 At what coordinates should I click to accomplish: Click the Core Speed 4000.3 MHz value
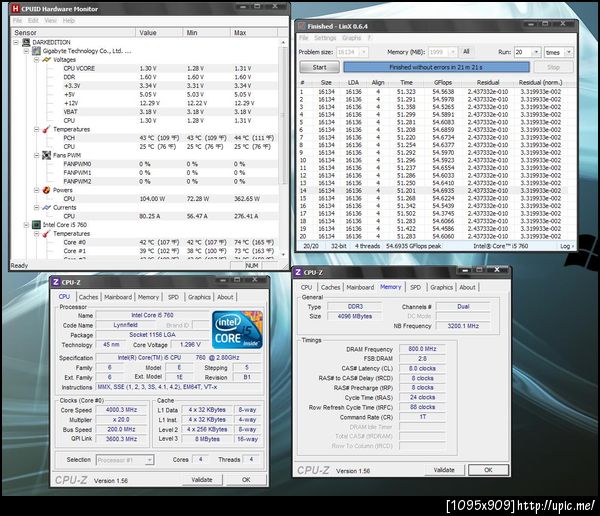tap(121, 410)
